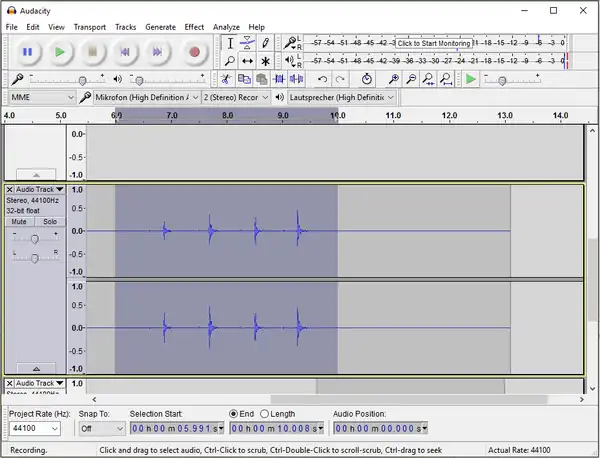
Task: Select the Length radio button
Action: [265, 414]
